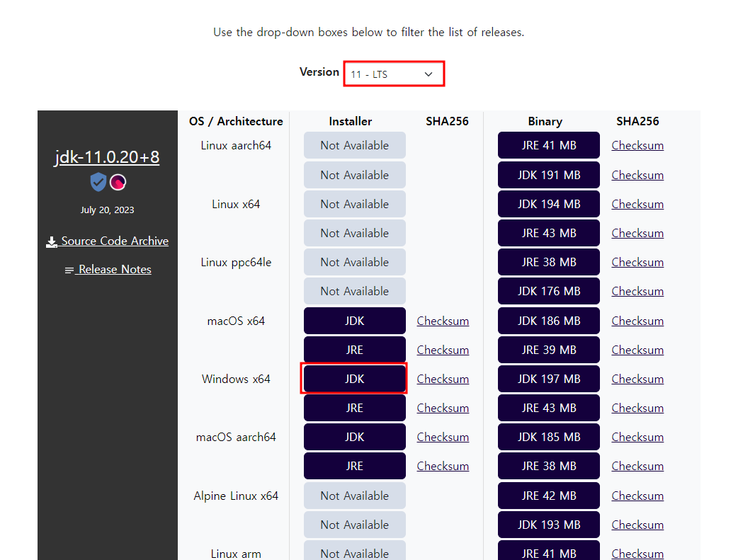Screen dimensions: 743x560
Task: Open Checksum for the macOS aarch64 JDK installer
Action: coord(443,437)
